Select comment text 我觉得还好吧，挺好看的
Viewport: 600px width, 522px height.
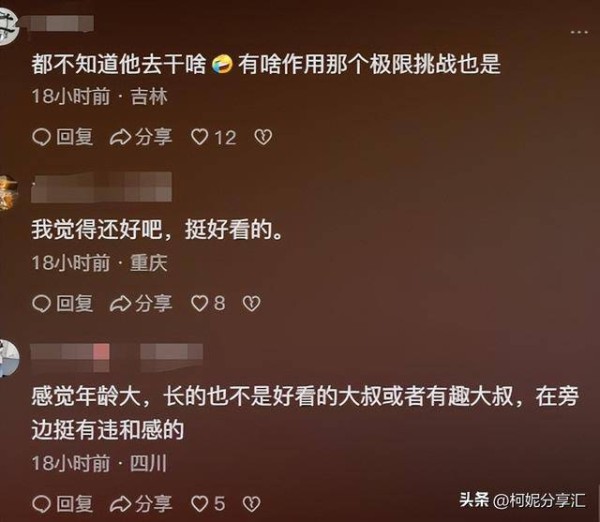pos(157,230)
